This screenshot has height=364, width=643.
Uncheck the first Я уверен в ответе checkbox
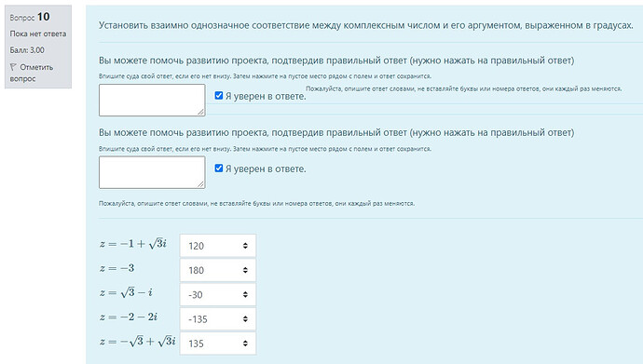click(219, 95)
